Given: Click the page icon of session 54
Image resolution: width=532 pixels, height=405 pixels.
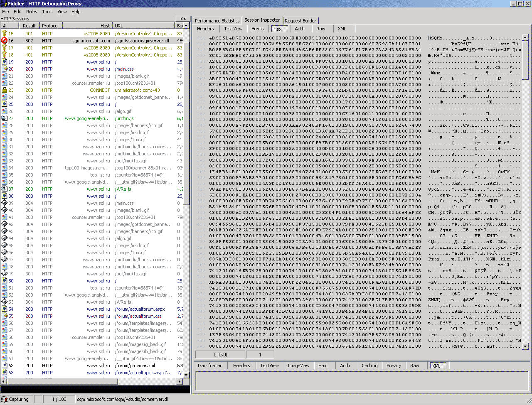Looking at the screenshot, I should coord(5,309).
